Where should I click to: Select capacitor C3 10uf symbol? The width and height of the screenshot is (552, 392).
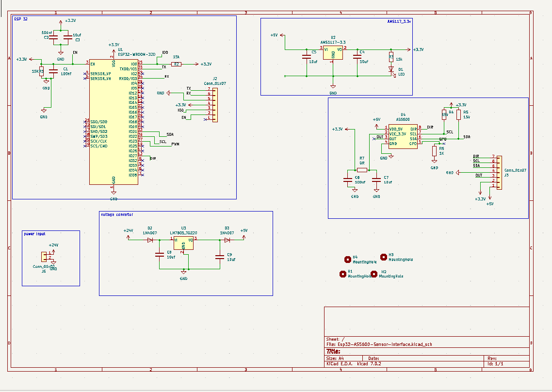click(x=67, y=37)
